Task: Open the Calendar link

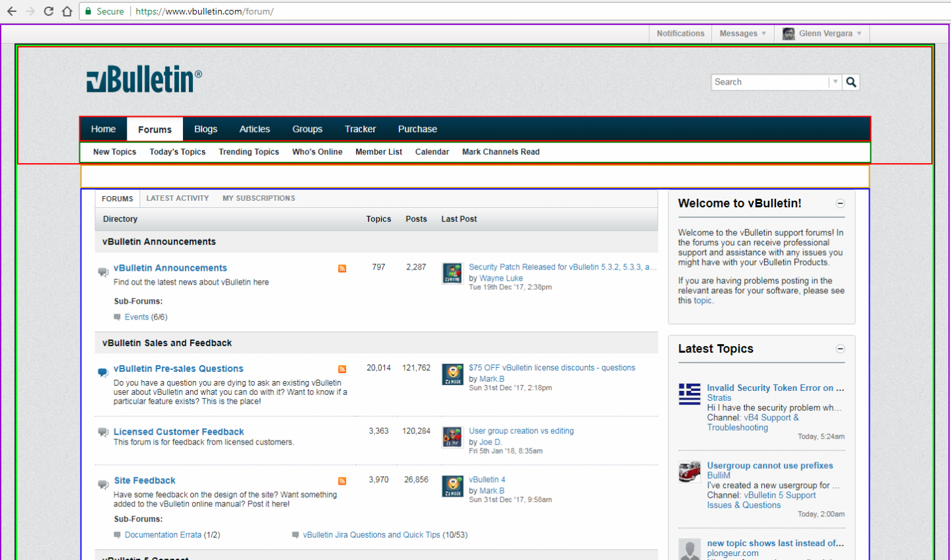Action: [x=433, y=152]
